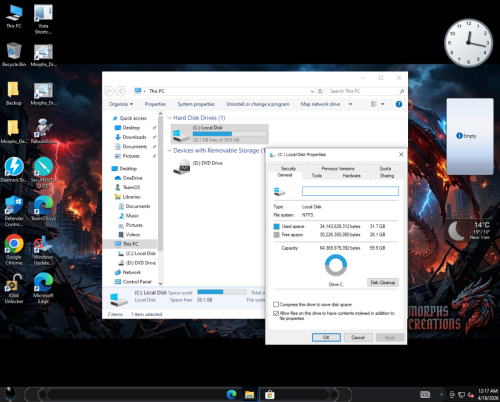The image size is (500, 402).
Task: Click the taskbar date and time
Action: [x=488, y=394]
